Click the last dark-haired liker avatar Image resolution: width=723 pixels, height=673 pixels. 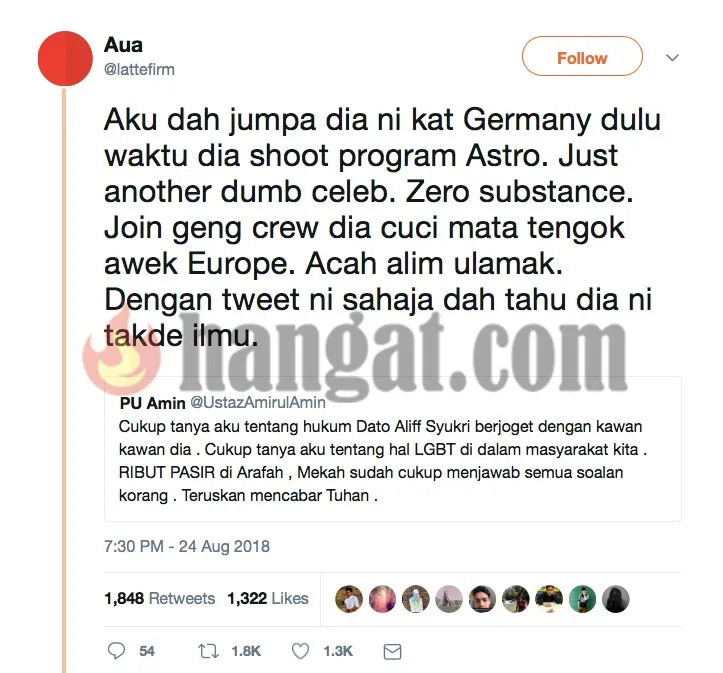pos(616,599)
